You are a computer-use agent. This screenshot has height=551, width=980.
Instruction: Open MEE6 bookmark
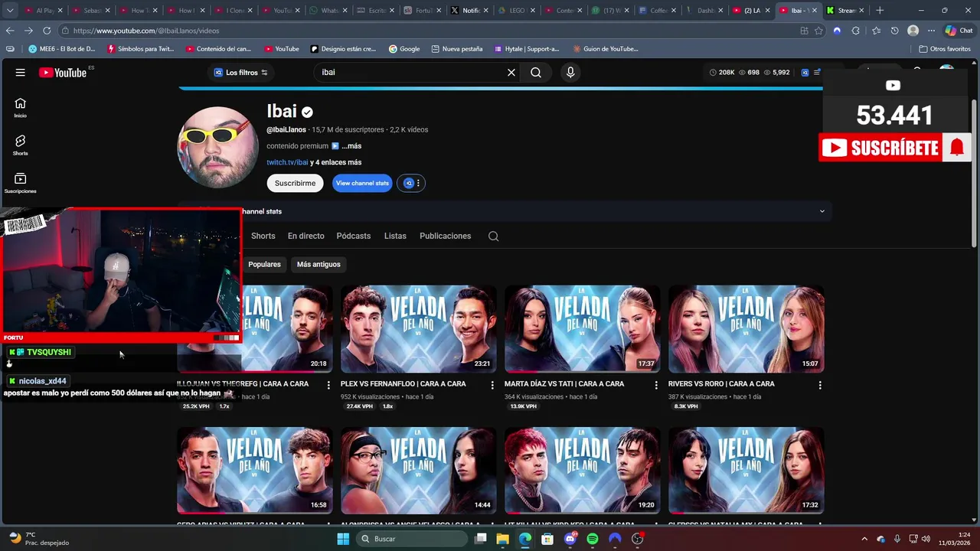click(x=62, y=49)
